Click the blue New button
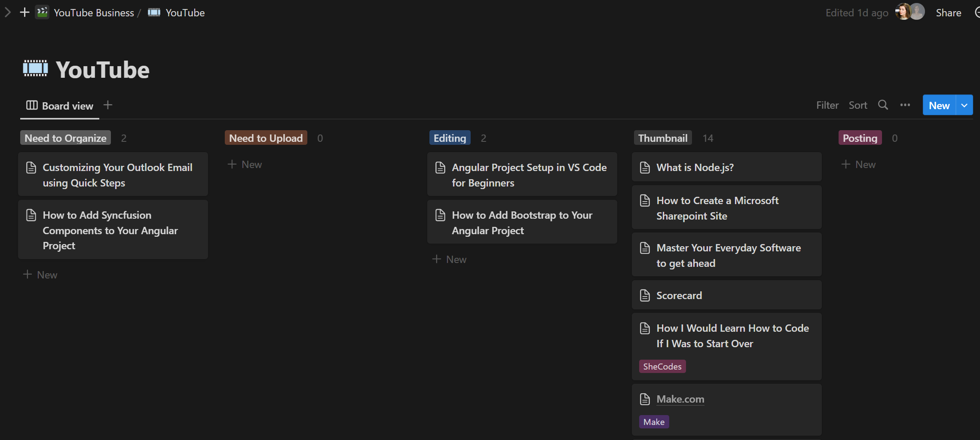980x440 pixels. pyautogui.click(x=939, y=105)
